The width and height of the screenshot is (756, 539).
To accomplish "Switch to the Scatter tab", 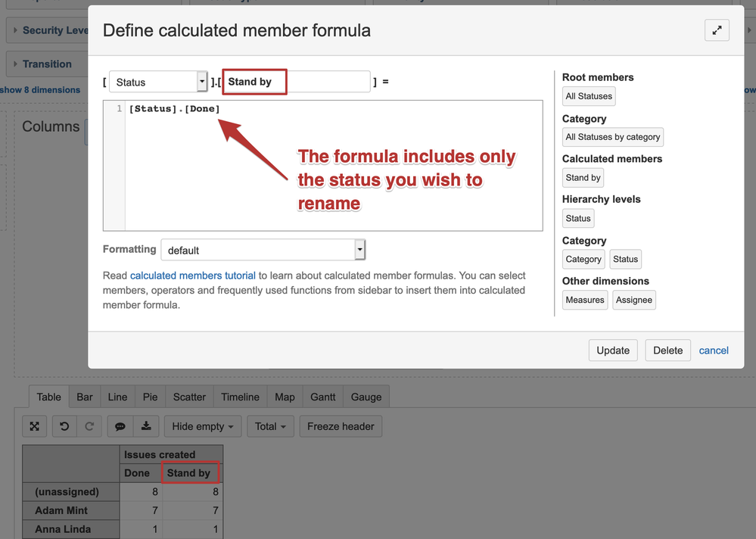I will point(189,397).
